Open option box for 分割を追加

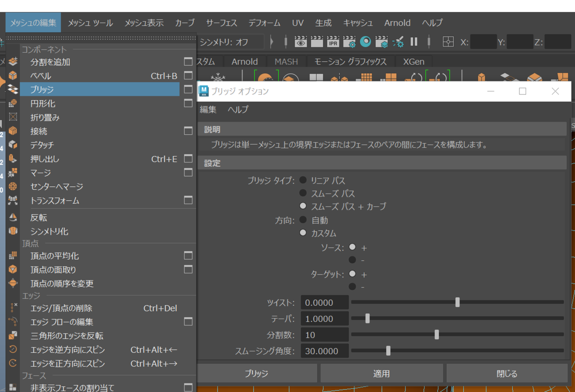click(x=188, y=62)
